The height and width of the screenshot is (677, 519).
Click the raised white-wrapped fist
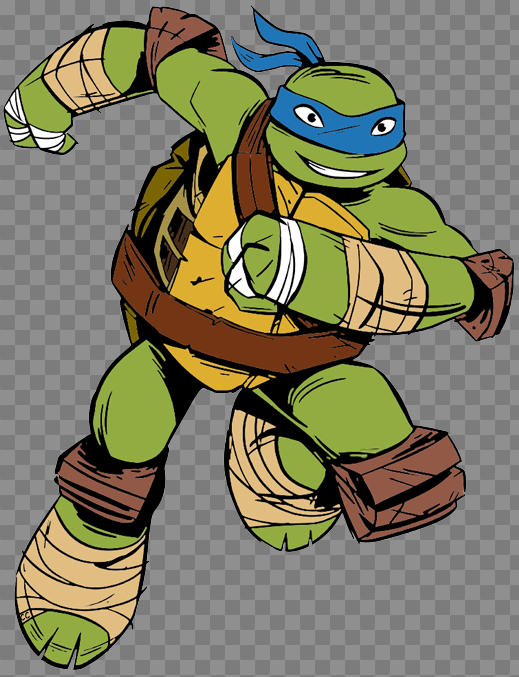pos(37,123)
